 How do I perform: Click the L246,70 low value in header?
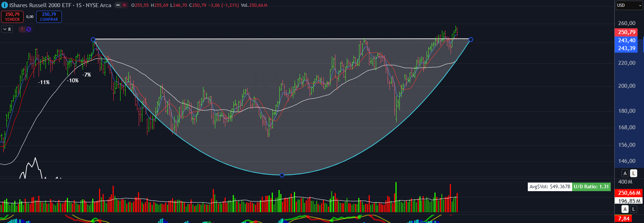coord(178,5)
